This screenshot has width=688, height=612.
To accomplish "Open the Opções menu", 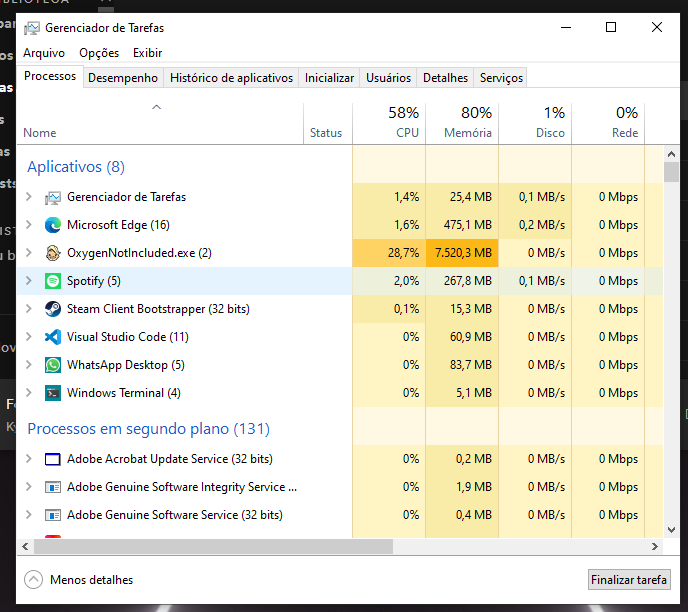I will tap(99, 53).
